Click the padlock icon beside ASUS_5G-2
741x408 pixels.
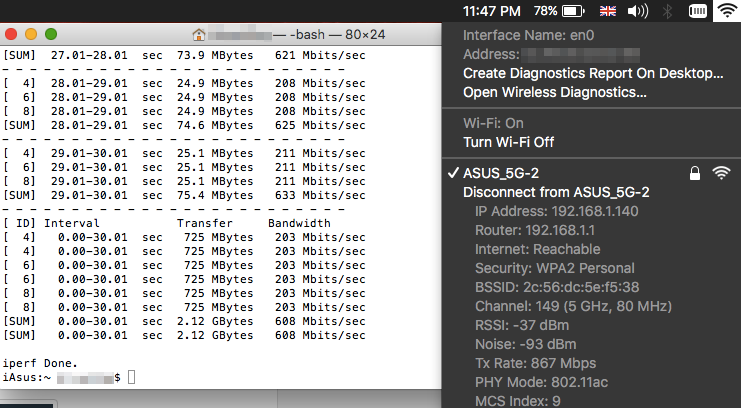coord(694,173)
